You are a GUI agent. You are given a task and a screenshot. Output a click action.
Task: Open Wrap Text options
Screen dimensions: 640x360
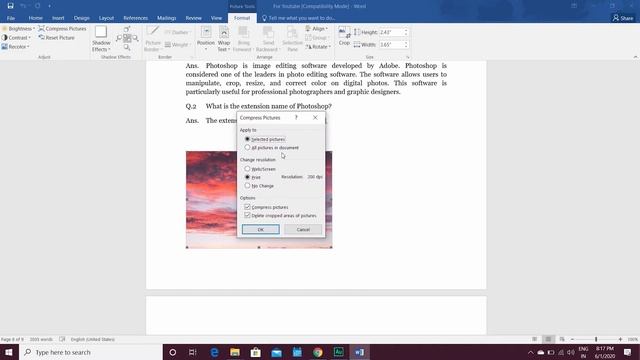[x=224, y=39]
